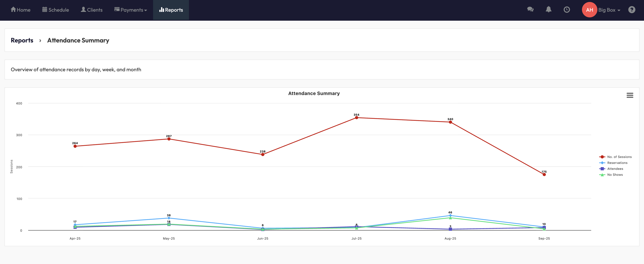Toggle Attendees series in chart legend
The height and width of the screenshot is (264, 644).
pos(615,169)
